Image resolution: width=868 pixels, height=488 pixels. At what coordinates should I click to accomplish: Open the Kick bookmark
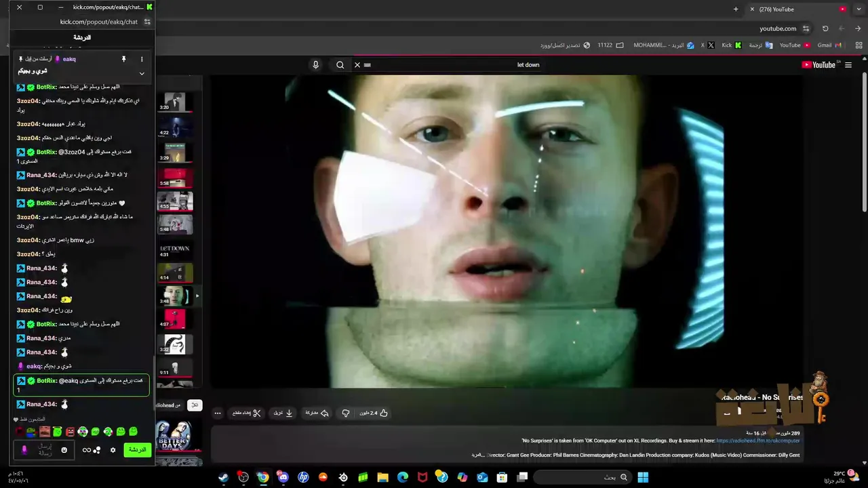pos(732,45)
